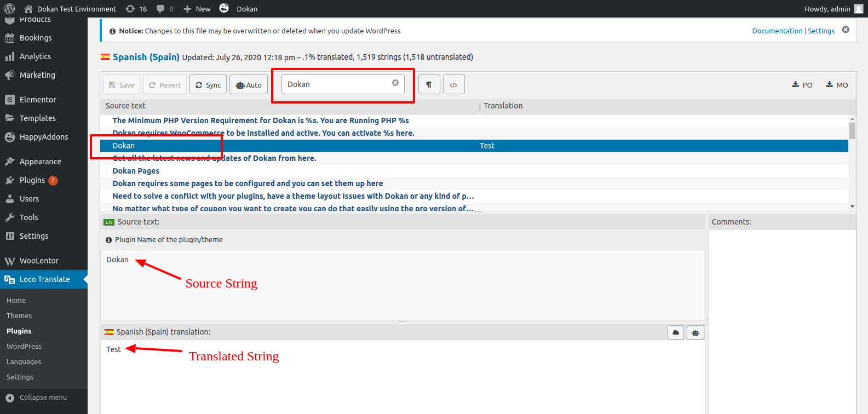Sort by the Translation column header
868x414 pixels.
503,106
